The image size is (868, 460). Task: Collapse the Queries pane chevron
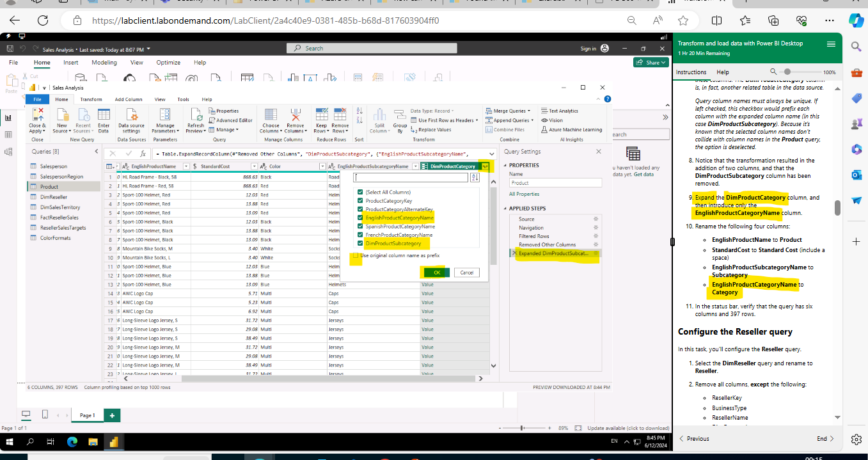97,152
